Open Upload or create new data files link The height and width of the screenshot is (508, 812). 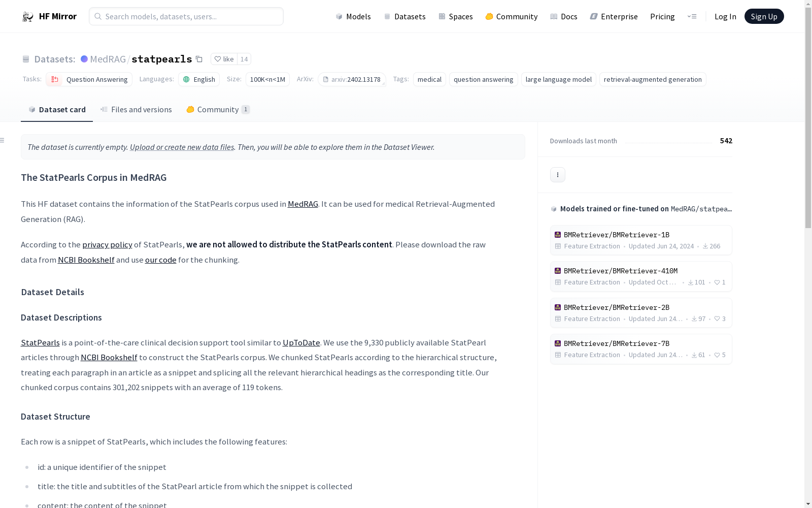(x=182, y=147)
